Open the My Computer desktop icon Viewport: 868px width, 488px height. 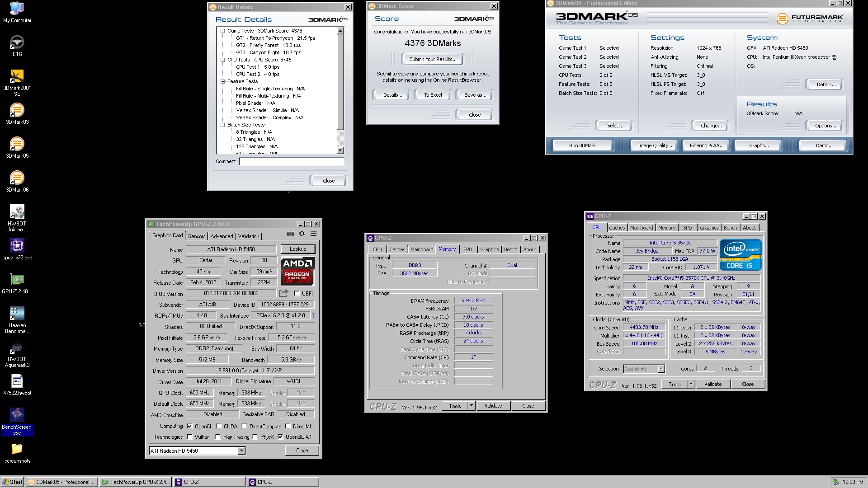pyautogui.click(x=17, y=12)
